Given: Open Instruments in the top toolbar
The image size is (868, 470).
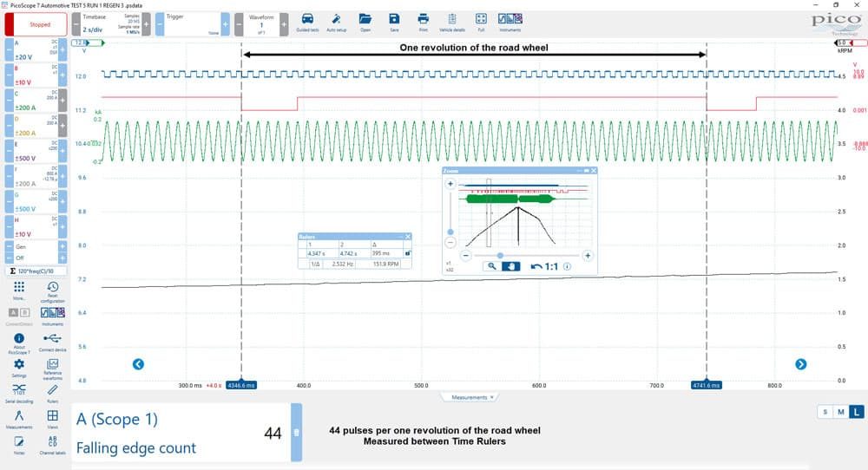Looking at the screenshot, I should pos(510,23).
